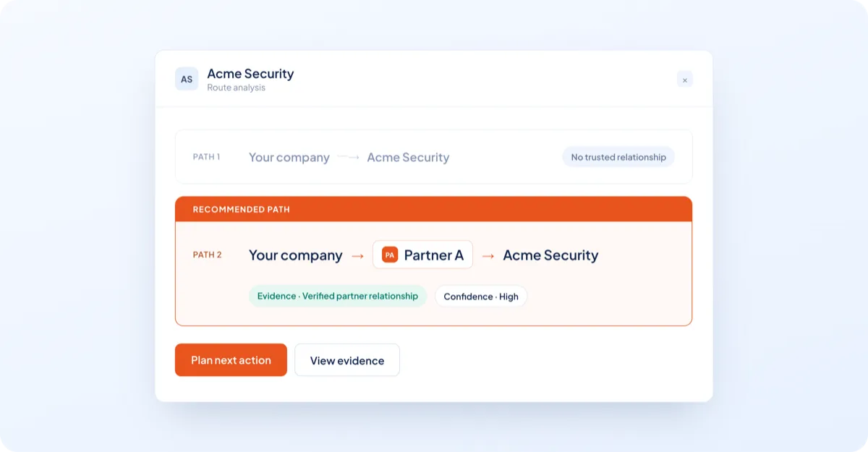Image resolution: width=868 pixels, height=452 pixels.
Task: Click Your company text in Path 2
Action: click(295, 255)
